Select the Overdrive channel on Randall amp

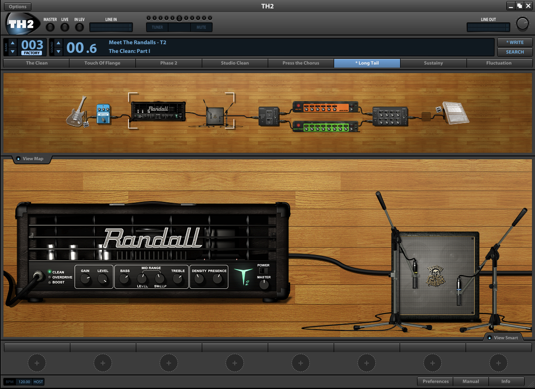pos(60,277)
